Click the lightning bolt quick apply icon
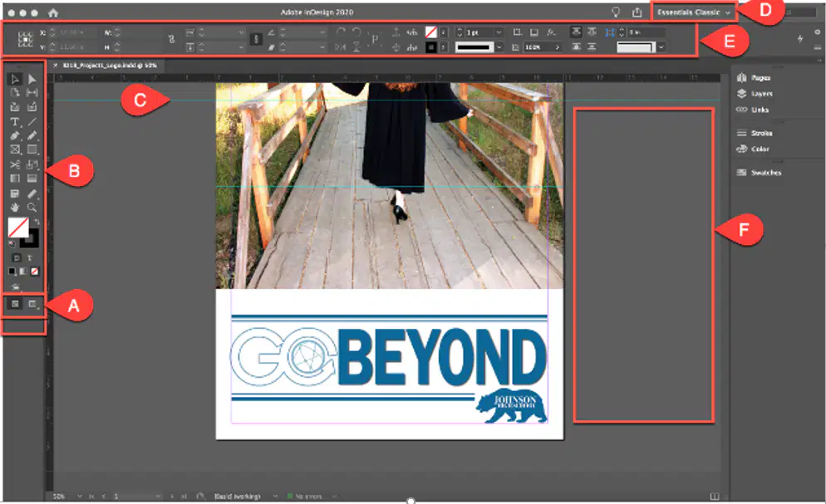Image resolution: width=826 pixels, height=504 pixels. [x=800, y=38]
